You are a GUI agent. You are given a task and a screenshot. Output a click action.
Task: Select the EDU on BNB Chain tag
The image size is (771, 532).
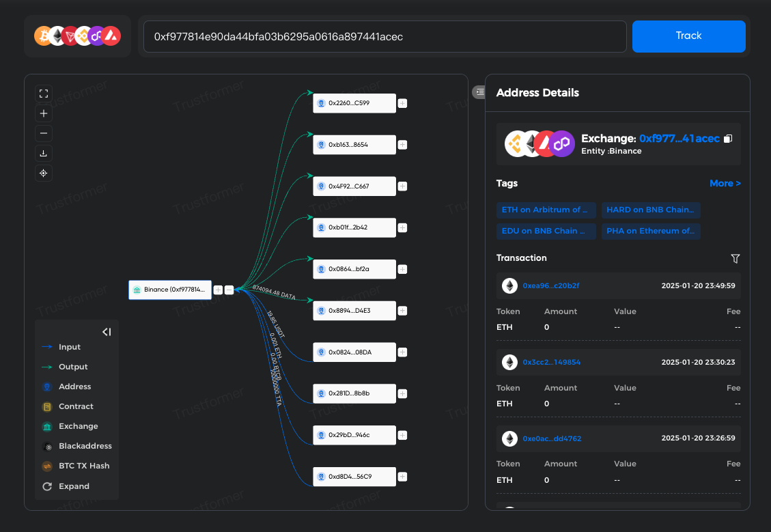coord(546,231)
